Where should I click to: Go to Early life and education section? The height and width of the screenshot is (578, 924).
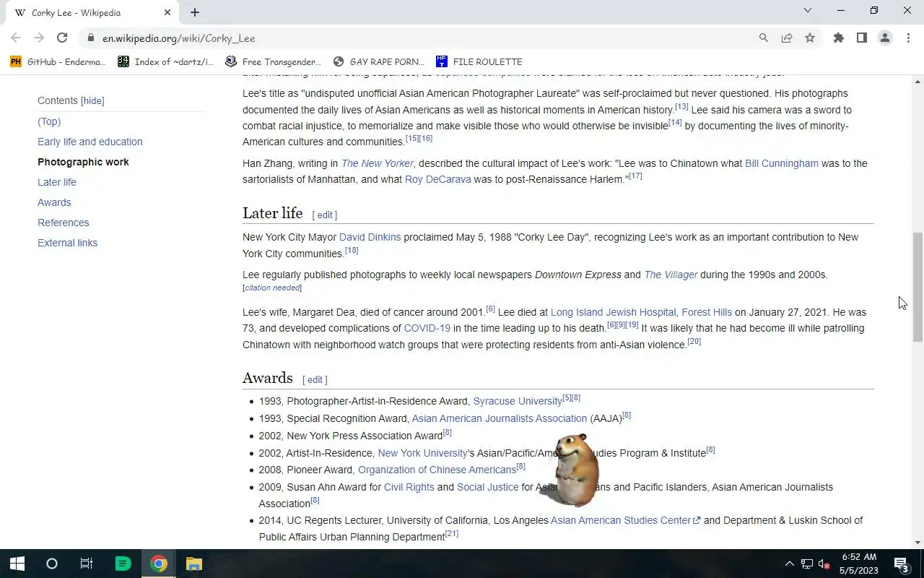click(x=90, y=142)
